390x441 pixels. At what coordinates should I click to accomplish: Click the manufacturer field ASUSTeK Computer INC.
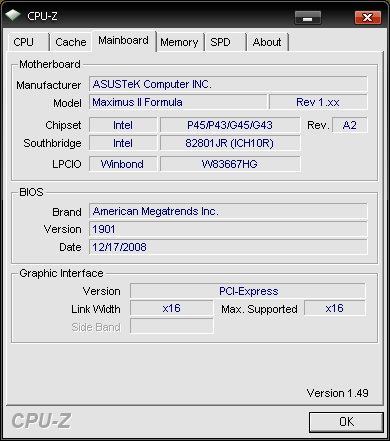[x=228, y=84]
